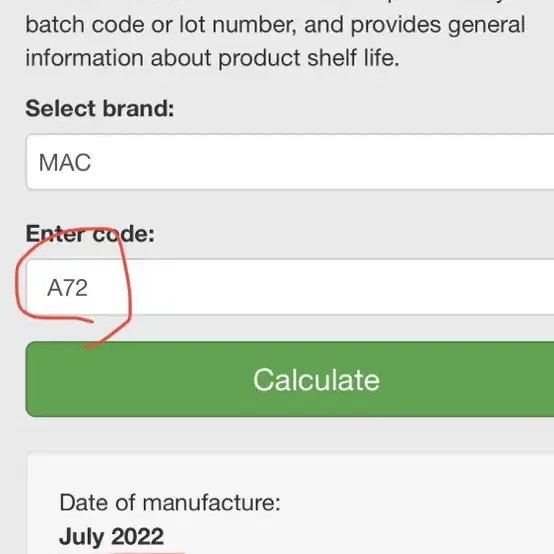Click the word 'general' in description text
Viewport: 554px width, 554px height.
click(x=487, y=25)
